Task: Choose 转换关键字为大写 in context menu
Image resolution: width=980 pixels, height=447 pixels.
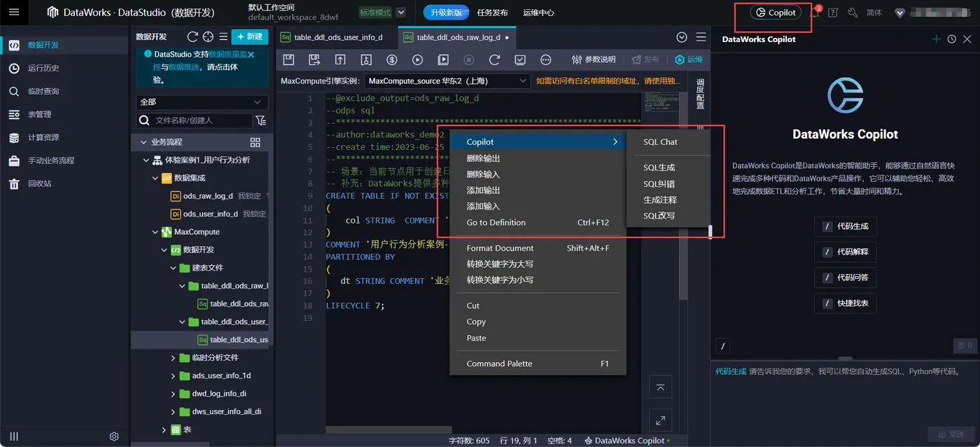Action: pyautogui.click(x=538, y=264)
